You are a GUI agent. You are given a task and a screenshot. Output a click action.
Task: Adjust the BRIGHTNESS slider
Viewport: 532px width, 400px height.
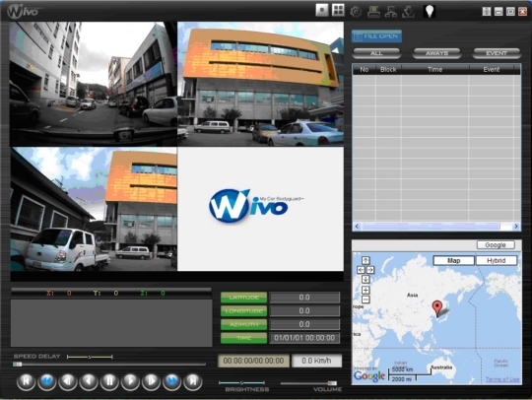click(x=241, y=383)
